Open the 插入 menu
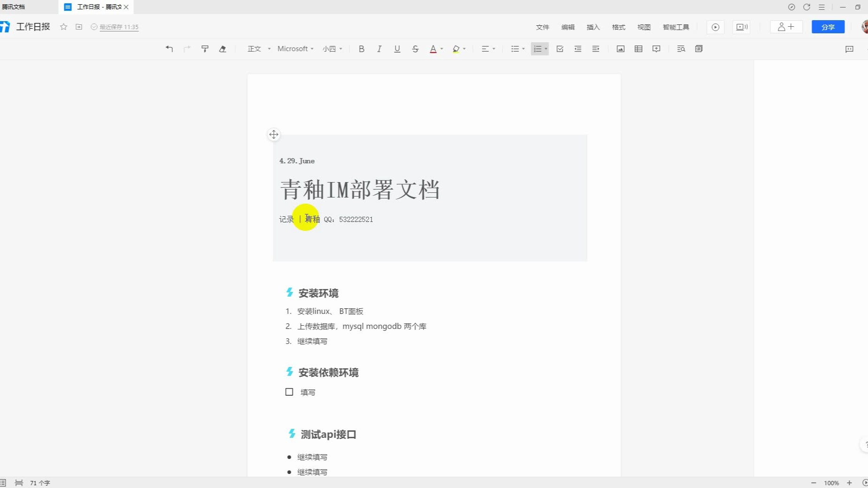 coord(593,27)
